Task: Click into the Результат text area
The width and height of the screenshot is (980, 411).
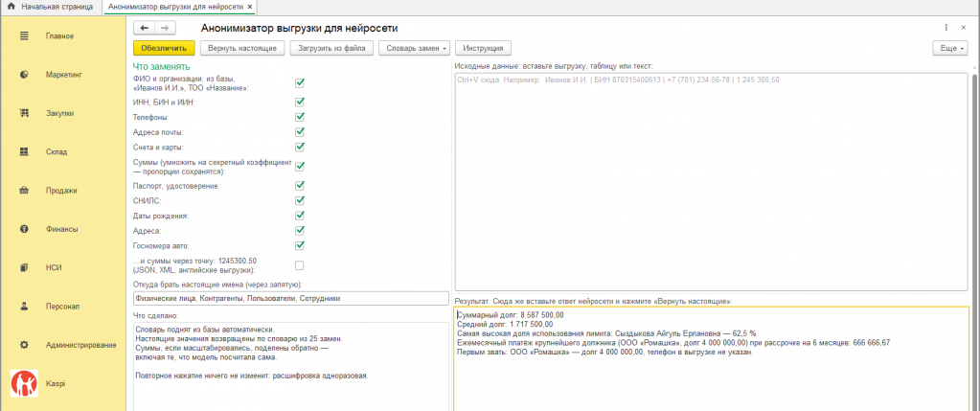Action: pyautogui.click(x=711, y=359)
